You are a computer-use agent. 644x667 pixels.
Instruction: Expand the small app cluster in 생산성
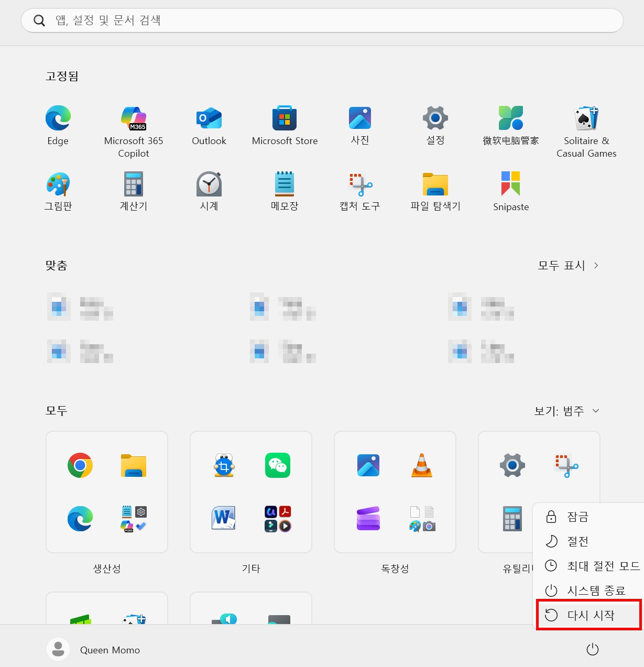tap(134, 519)
